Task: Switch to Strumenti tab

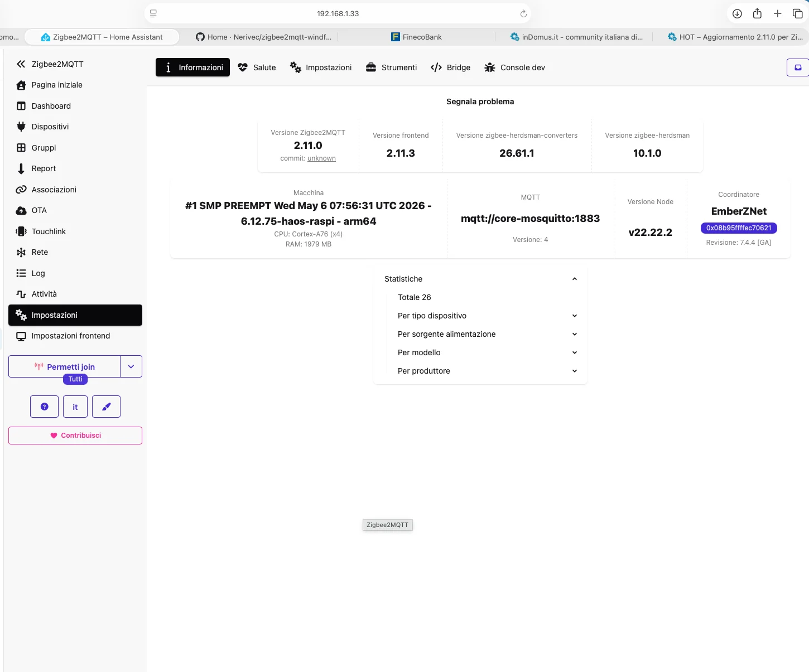Action: coord(391,67)
